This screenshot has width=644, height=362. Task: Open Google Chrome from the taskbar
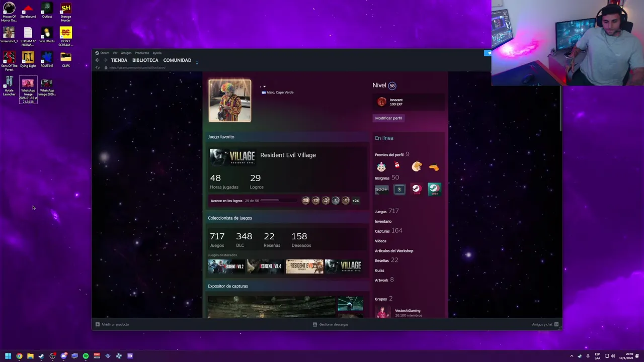pyautogui.click(x=19, y=356)
